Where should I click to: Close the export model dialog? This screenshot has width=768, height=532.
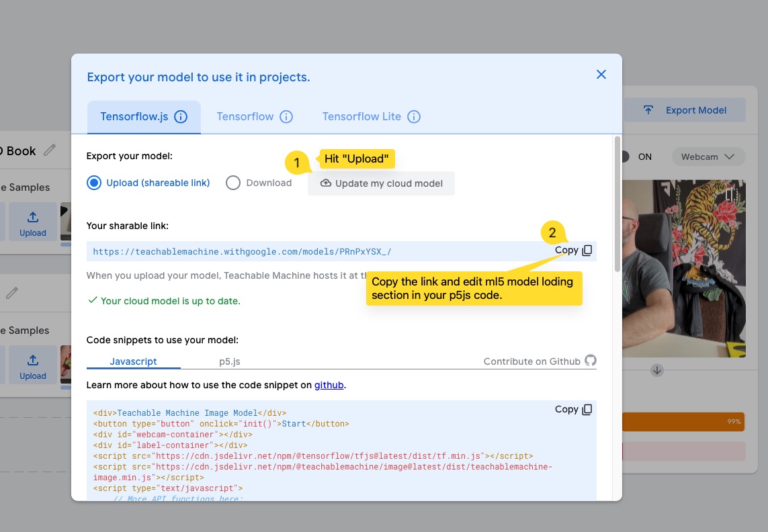[x=601, y=75]
